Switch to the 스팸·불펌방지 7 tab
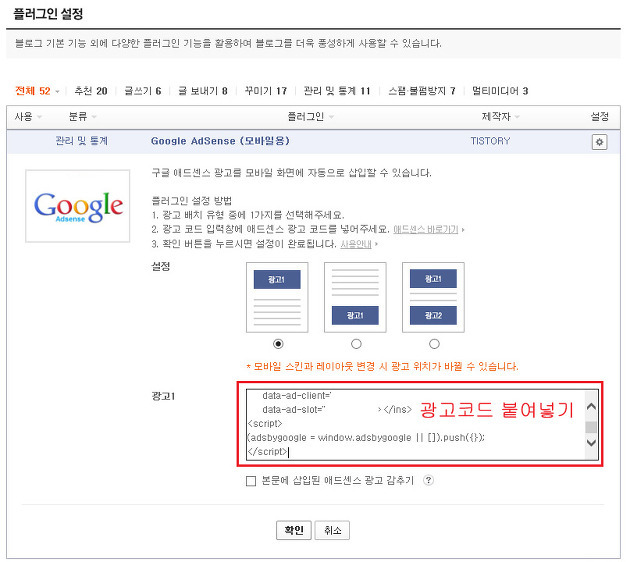The image size is (630, 562). pyautogui.click(x=422, y=91)
